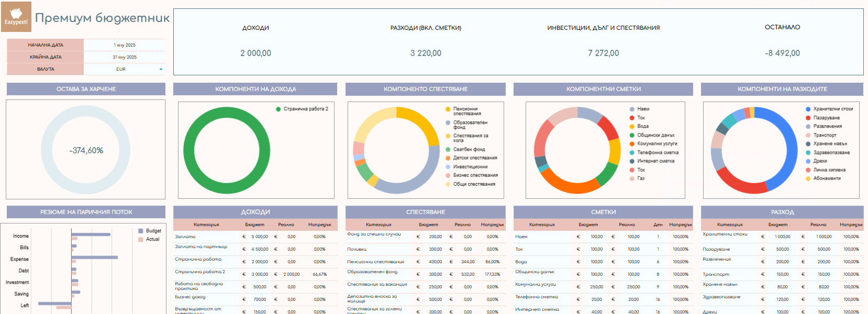Select the end date cell 31 яну 2025
The height and width of the screenshot is (314, 868).
(x=125, y=57)
